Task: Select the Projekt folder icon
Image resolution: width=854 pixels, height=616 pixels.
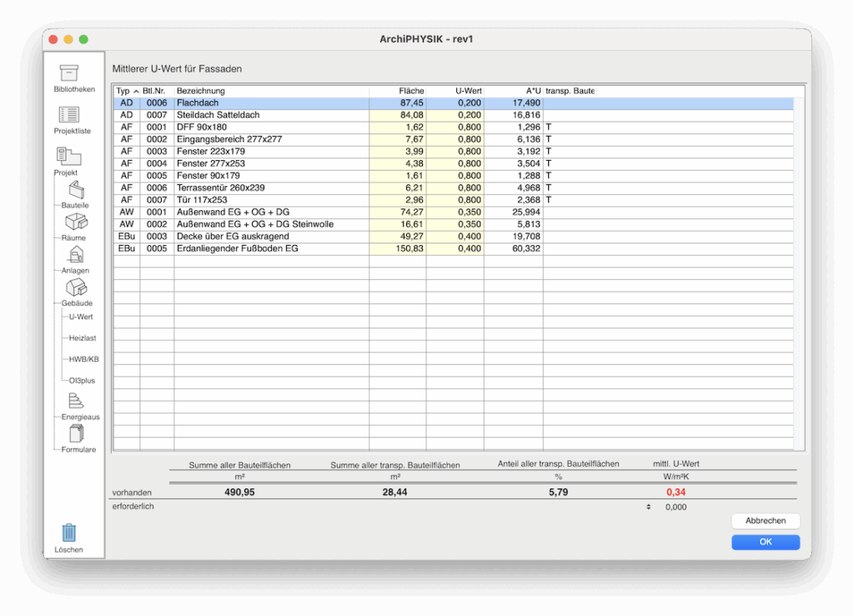Action: 68,156
